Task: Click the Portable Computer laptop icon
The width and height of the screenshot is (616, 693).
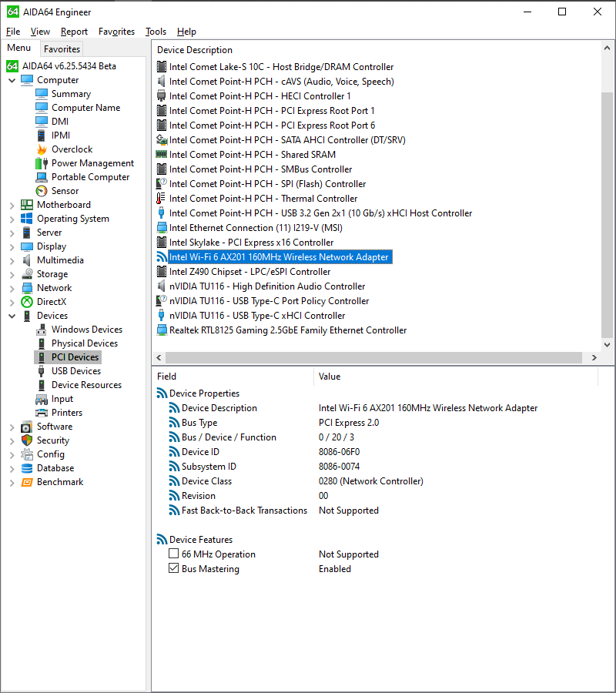Action: click(42, 177)
